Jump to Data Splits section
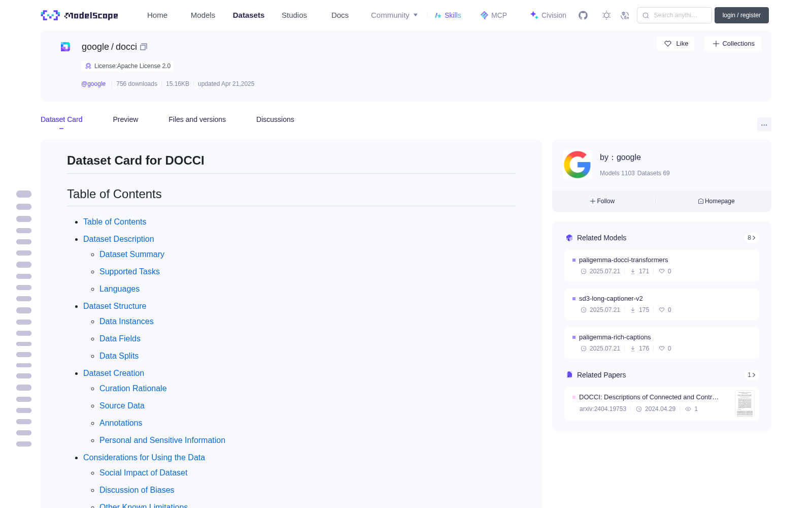Screen dimensions: 812x508 (x=119, y=356)
